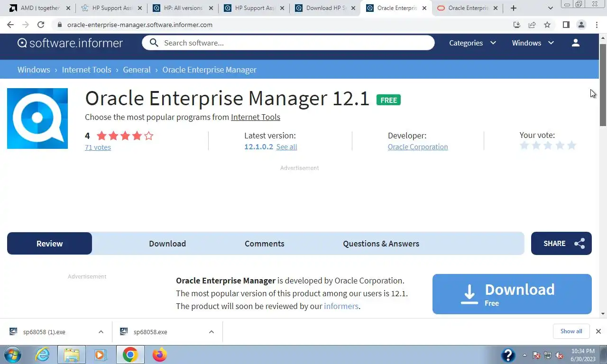
Task: Click Show all downloads button
Action: point(571,331)
